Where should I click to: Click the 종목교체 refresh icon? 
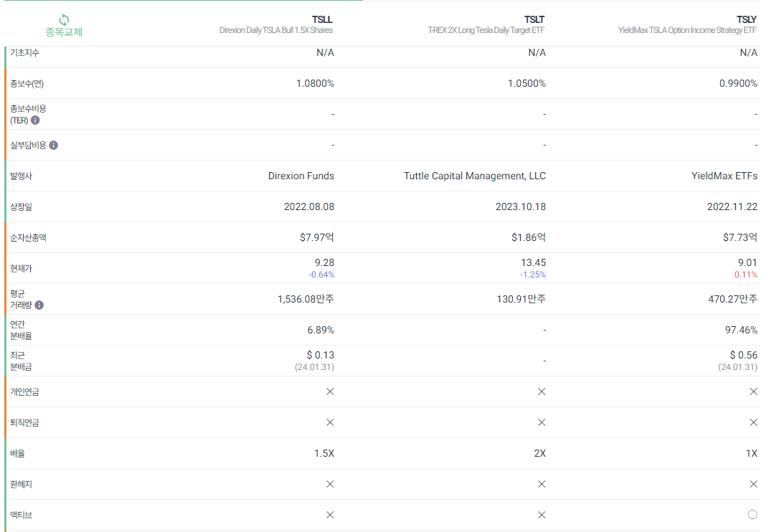pyautogui.click(x=64, y=20)
